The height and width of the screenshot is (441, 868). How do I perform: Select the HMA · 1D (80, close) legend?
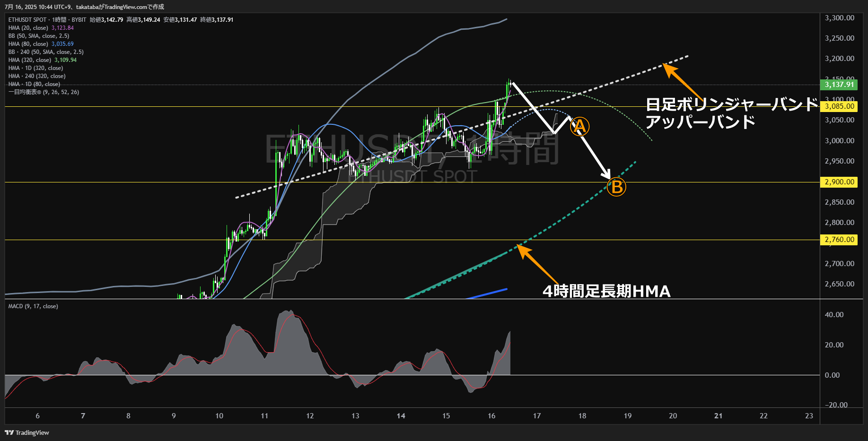[x=34, y=84]
